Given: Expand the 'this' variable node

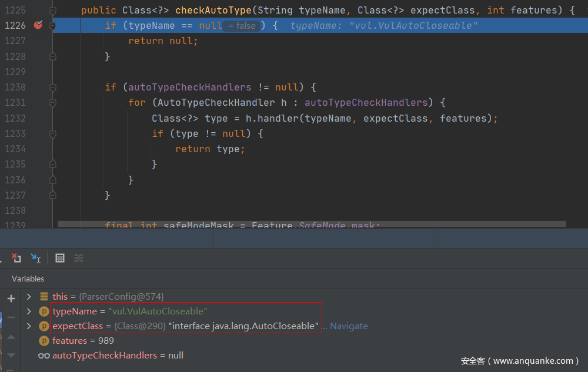Looking at the screenshot, I should tap(29, 297).
